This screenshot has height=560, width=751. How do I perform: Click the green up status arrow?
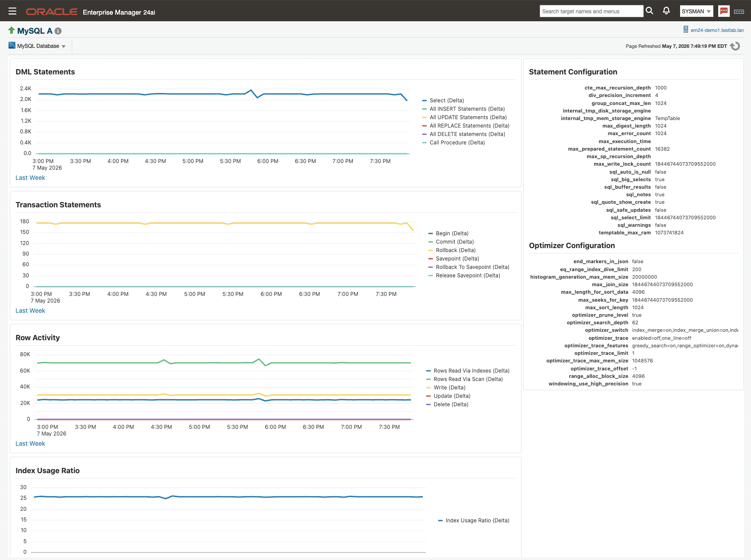[x=12, y=30]
